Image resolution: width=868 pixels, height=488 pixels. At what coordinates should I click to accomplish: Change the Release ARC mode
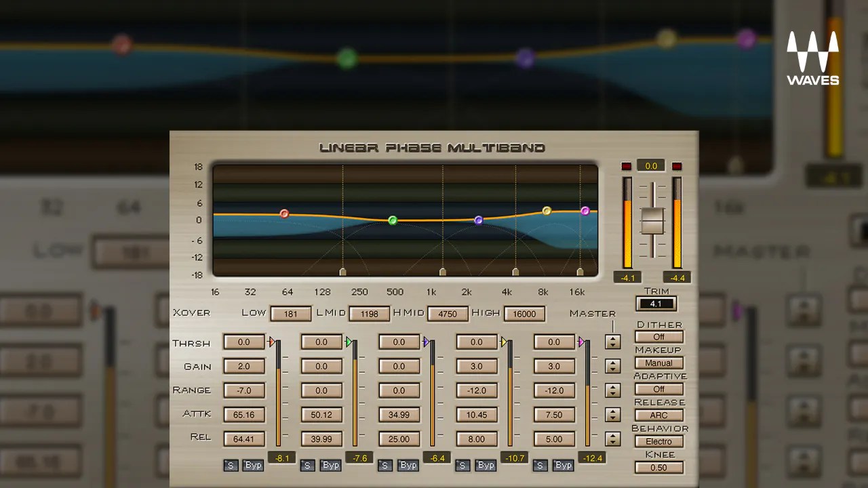click(658, 415)
